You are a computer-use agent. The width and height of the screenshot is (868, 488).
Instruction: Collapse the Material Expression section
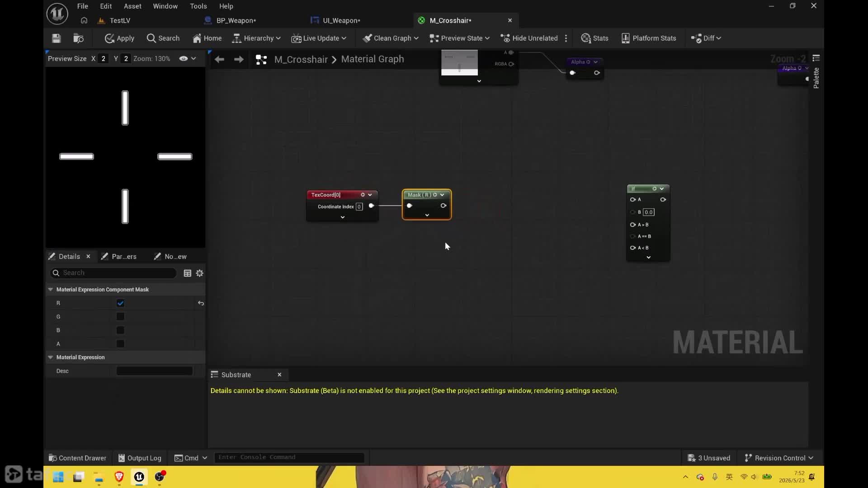tap(51, 357)
